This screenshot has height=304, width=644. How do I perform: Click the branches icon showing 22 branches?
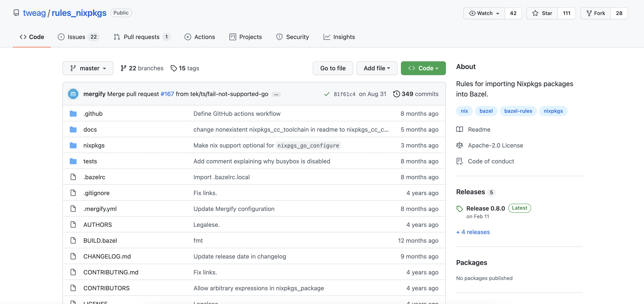(123, 68)
